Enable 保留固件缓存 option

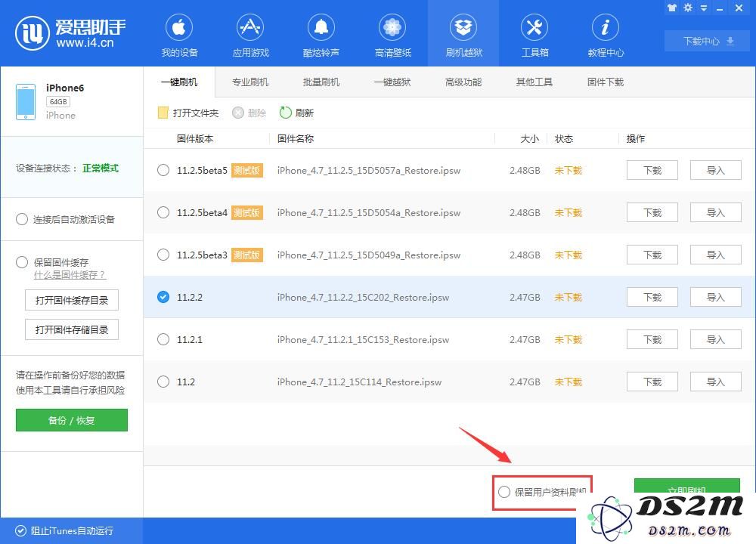coord(22,263)
